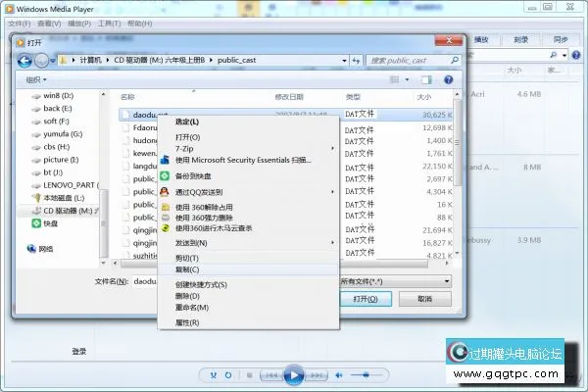Viewport: 588px width, 392px height.
Task: Click the change view icon
Action: [395, 79]
